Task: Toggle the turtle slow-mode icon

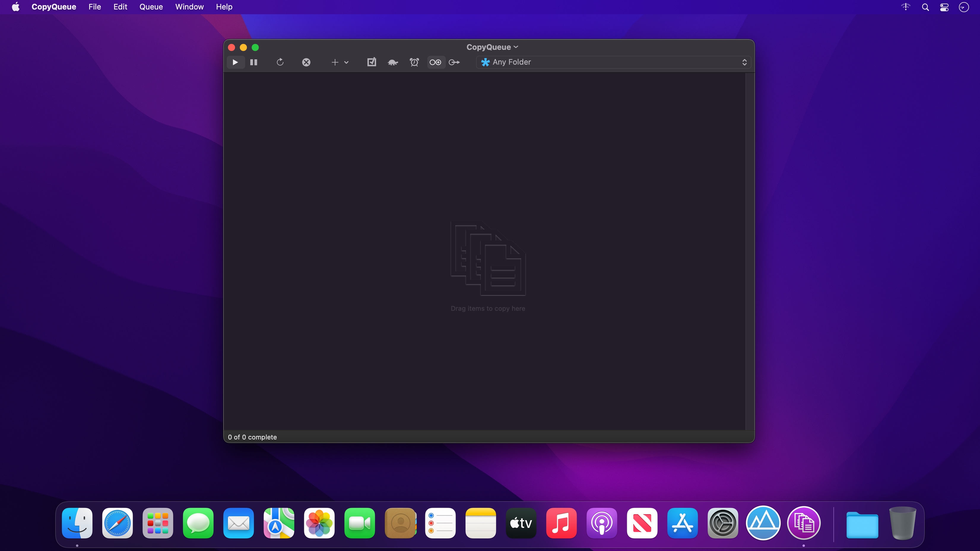Action: coord(393,62)
